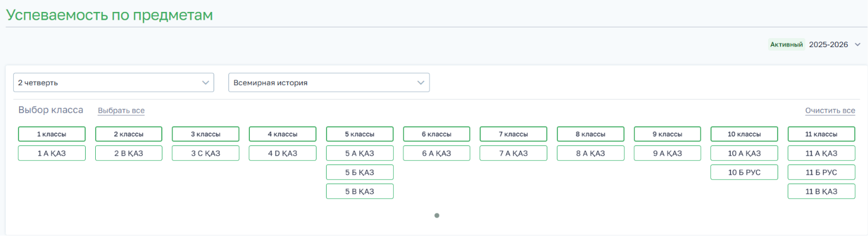The width and height of the screenshot is (868, 236).
Task: Select class 2 В ҚАЗ
Action: coord(129,153)
